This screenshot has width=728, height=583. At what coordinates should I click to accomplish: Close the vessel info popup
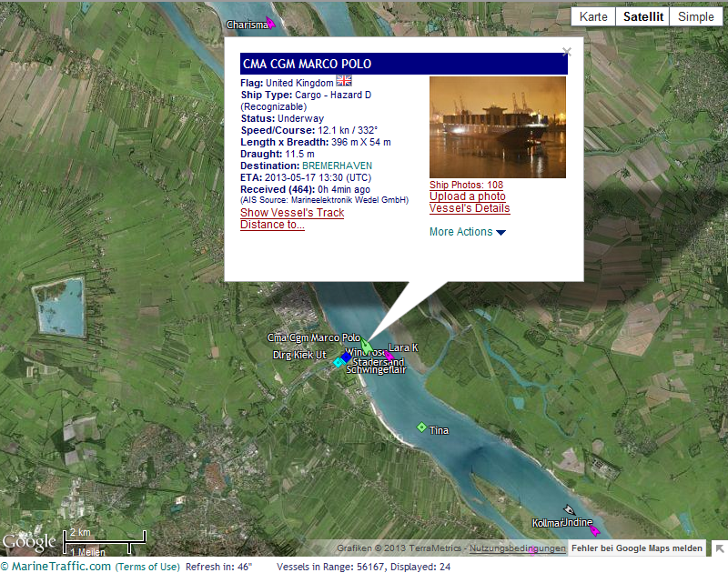pyautogui.click(x=567, y=53)
